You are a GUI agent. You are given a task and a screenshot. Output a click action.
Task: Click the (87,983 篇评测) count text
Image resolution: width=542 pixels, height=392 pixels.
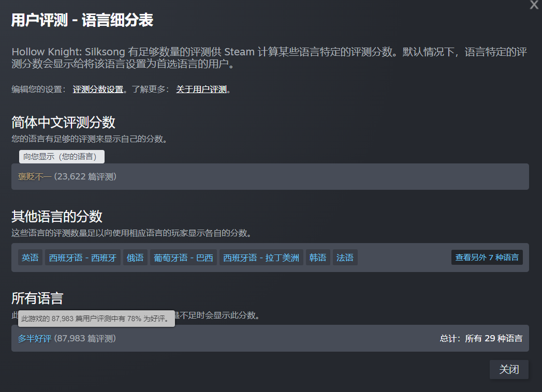(x=85, y=338)
